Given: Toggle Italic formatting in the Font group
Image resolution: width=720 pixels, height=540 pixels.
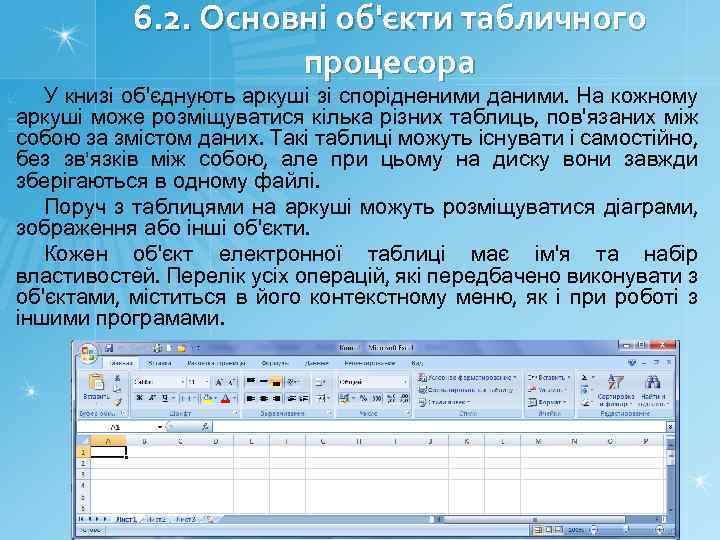Looking at the screenshot, I should (x=152, y=398).
